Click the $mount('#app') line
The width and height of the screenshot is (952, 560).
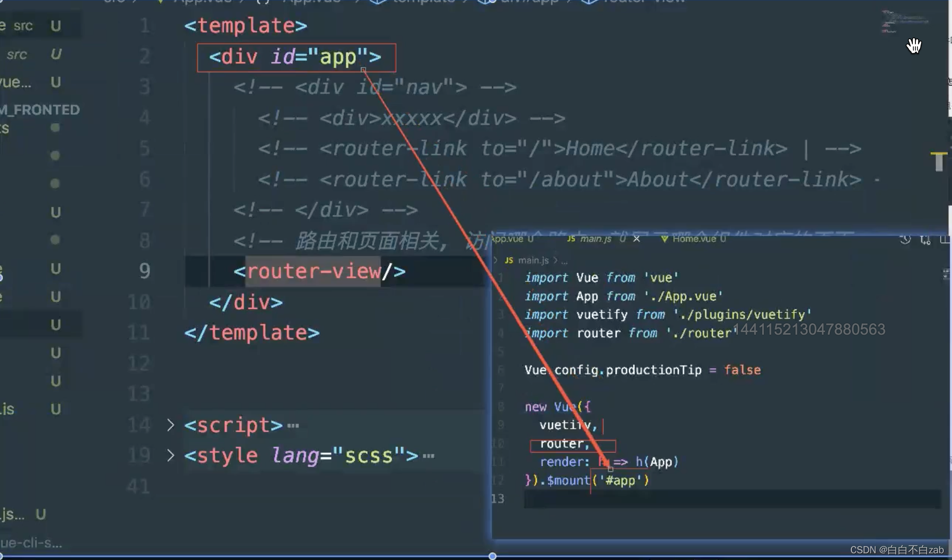pos(587,481)
